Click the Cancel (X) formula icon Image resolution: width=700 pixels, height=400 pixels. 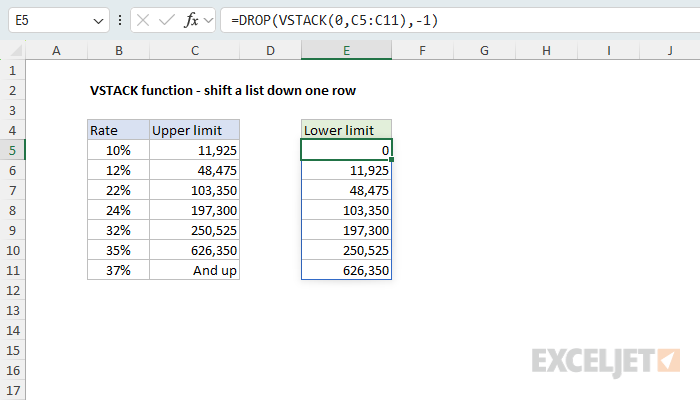pyautogui.click(x=143, y=20)
